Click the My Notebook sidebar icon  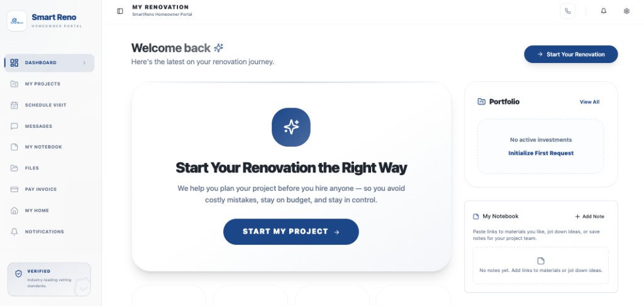pos(14,147)
